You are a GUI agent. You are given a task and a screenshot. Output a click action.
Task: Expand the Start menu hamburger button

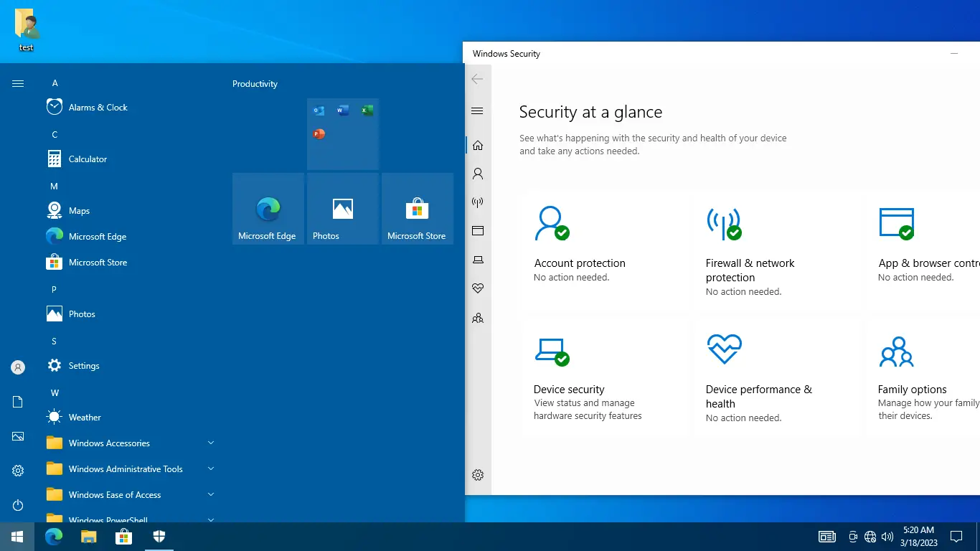[18, 83]
